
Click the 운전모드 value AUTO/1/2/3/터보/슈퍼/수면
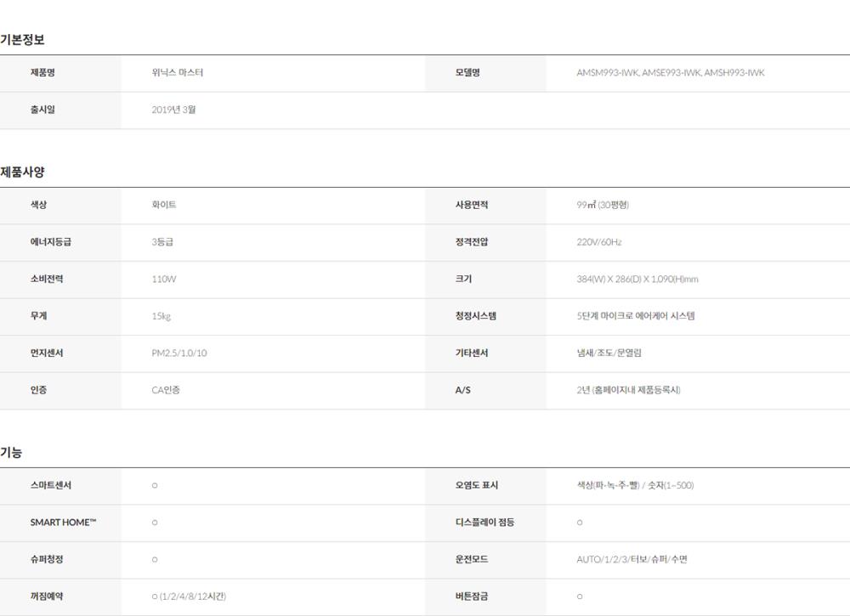point(632,560)
